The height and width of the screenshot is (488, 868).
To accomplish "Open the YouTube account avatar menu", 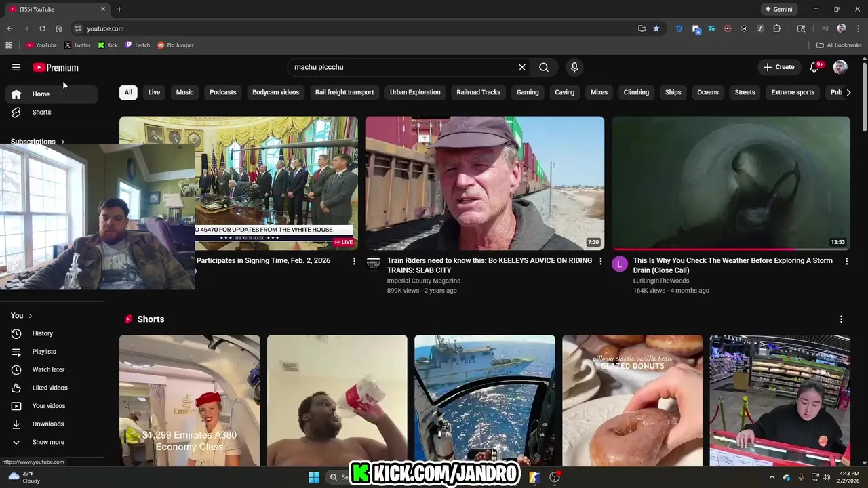I will click(840, 67).
